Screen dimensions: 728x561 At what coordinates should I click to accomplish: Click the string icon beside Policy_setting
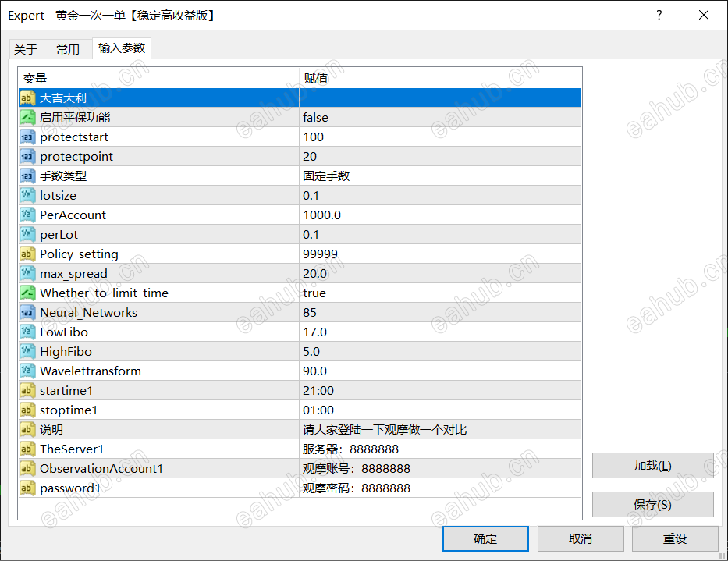[27, 254]
